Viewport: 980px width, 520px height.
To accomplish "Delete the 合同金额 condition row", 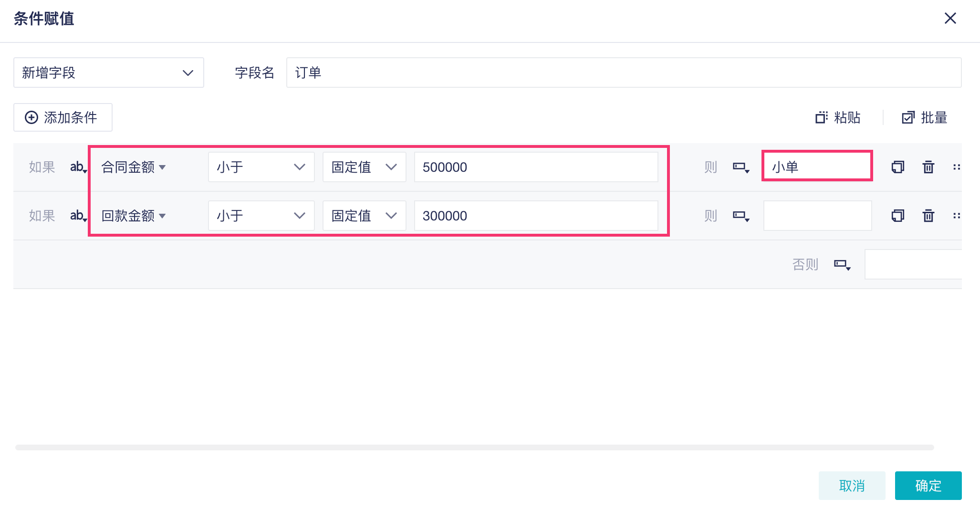I will [928, 167].
